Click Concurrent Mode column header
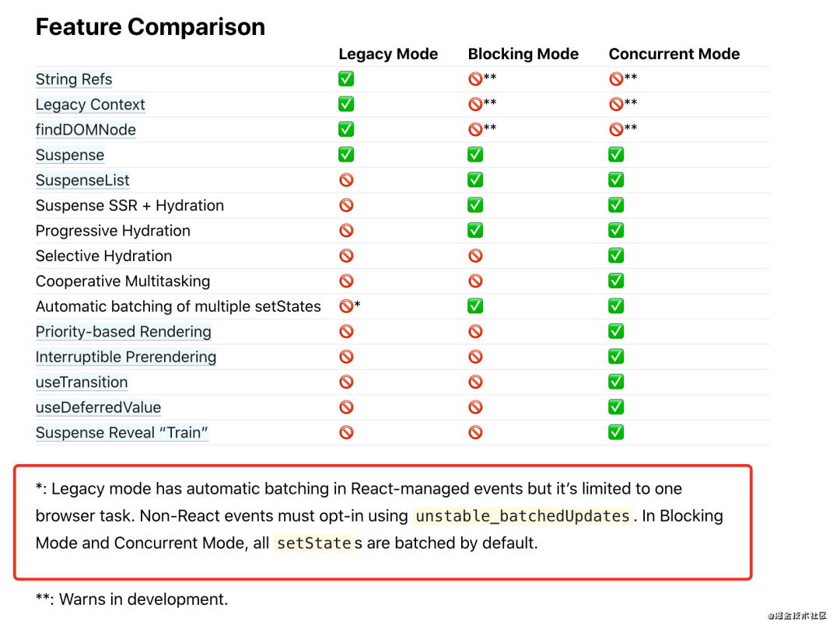 (x=674, y=54)
